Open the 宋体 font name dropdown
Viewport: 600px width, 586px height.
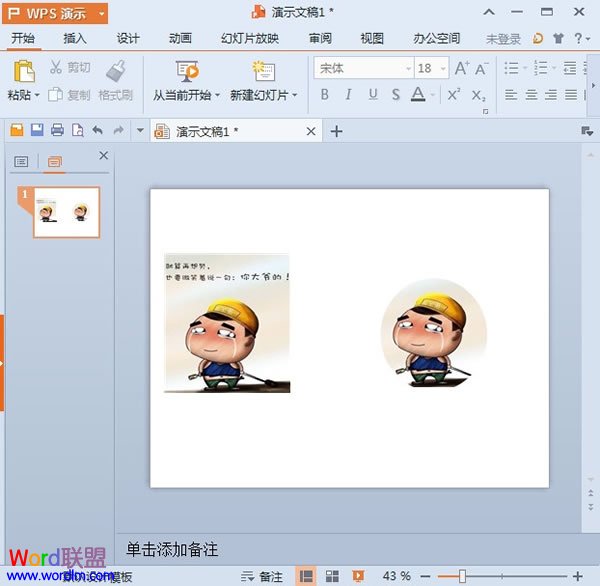pos(408,69)
